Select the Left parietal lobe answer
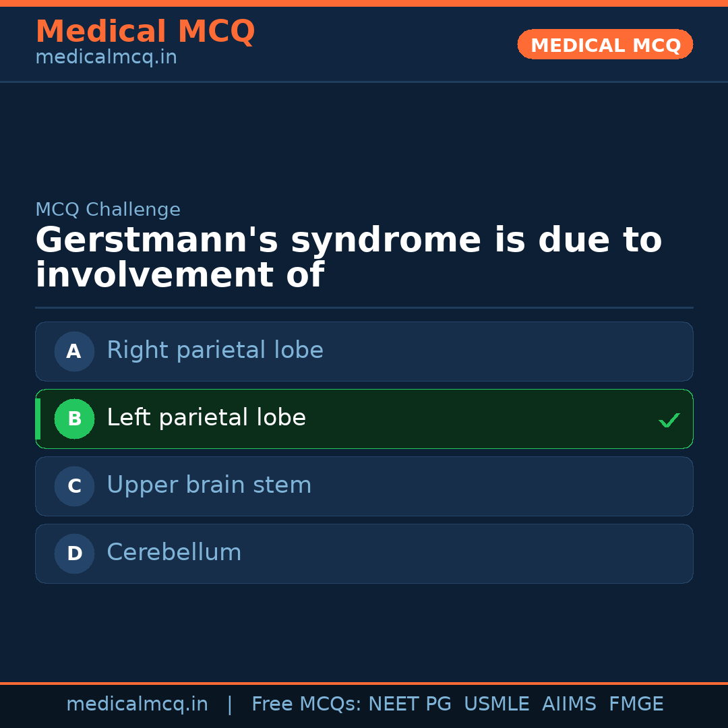The width and height of the screenshot is (728, 728). [x=206, y=418]
